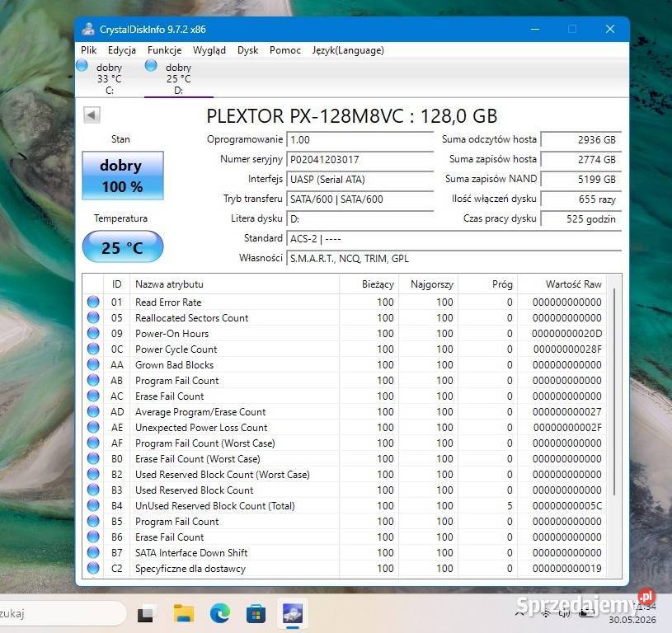Click the CrystalDiskInfo title bar icon
672x633 pixels.
pos(88,29)
